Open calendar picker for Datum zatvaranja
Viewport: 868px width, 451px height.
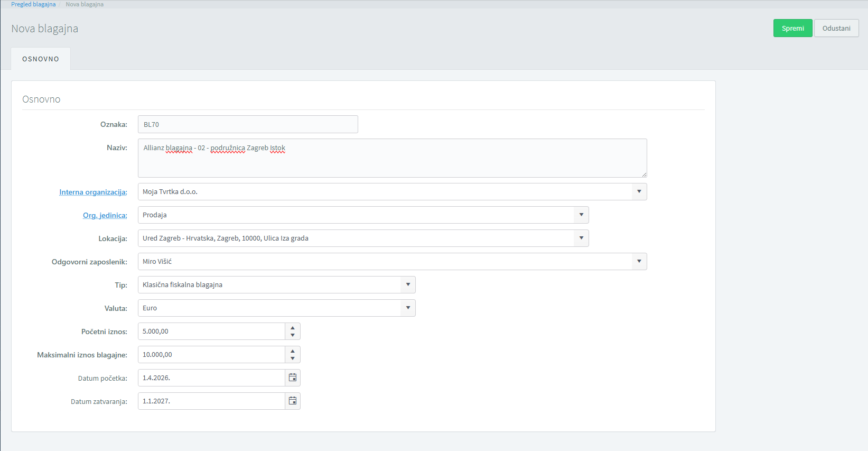[293, 401]
